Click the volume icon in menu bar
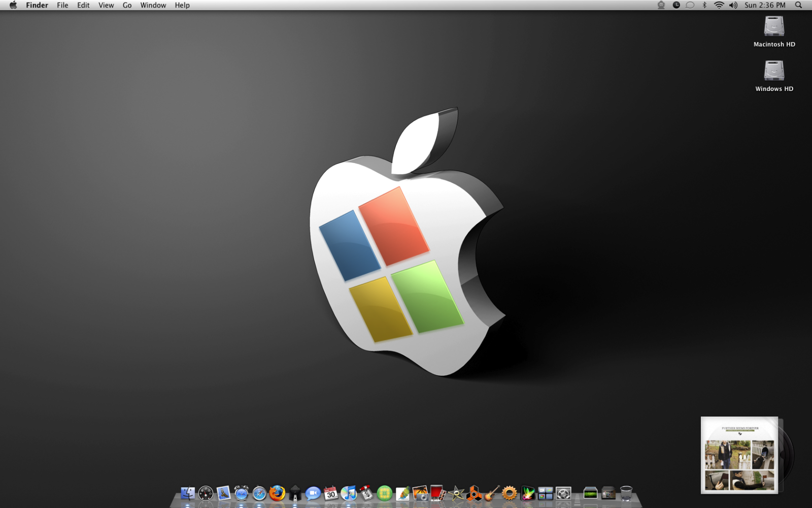Image resolution: width=812 pixels, height=508 pixels. pos(733,5)
